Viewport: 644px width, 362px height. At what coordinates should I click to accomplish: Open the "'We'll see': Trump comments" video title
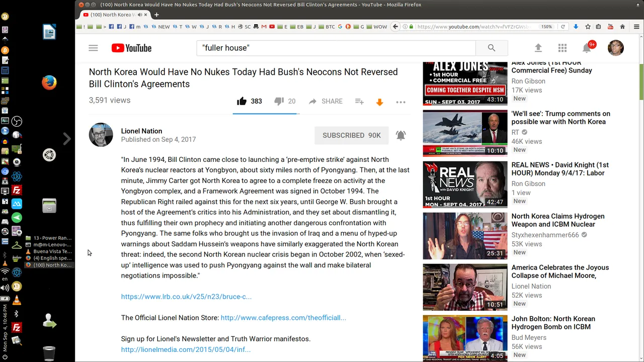(560, 118)
